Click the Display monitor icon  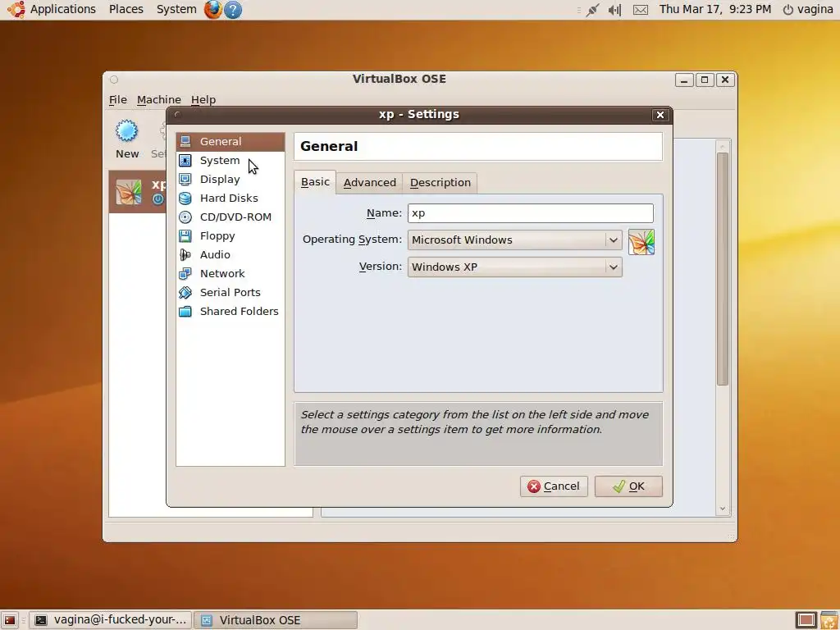pyautogui.click(x=185, y=179)
